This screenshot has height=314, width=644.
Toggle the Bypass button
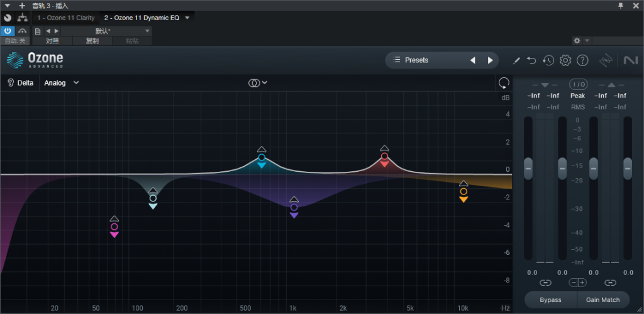[550, 300]
